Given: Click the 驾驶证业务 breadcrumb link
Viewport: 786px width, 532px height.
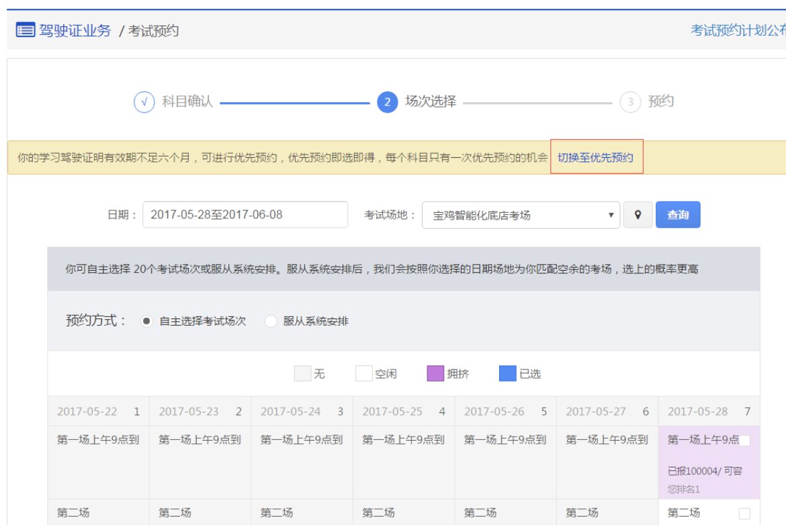Looking at the screenshot, I should [75, 30].
